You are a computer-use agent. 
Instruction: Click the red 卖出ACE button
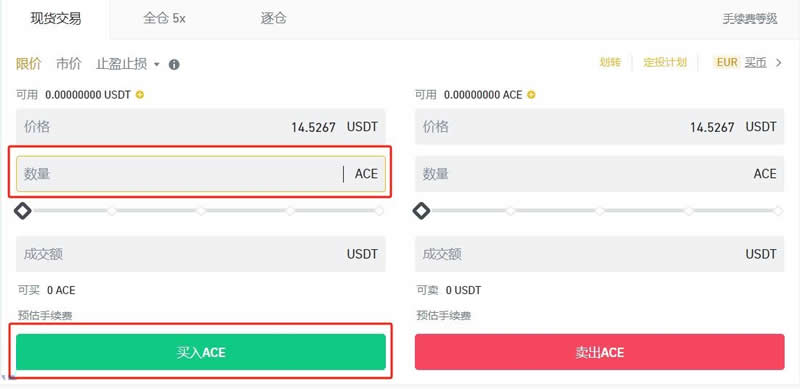click(599, 352)
